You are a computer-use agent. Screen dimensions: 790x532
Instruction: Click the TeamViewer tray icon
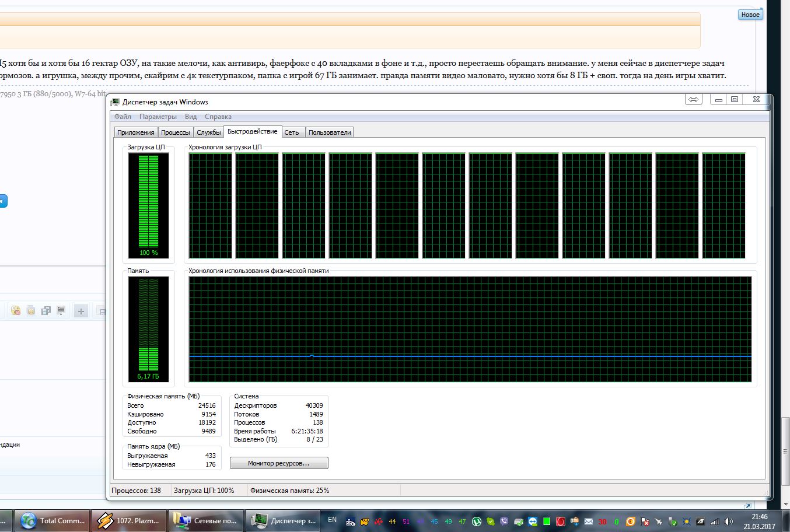533,521
